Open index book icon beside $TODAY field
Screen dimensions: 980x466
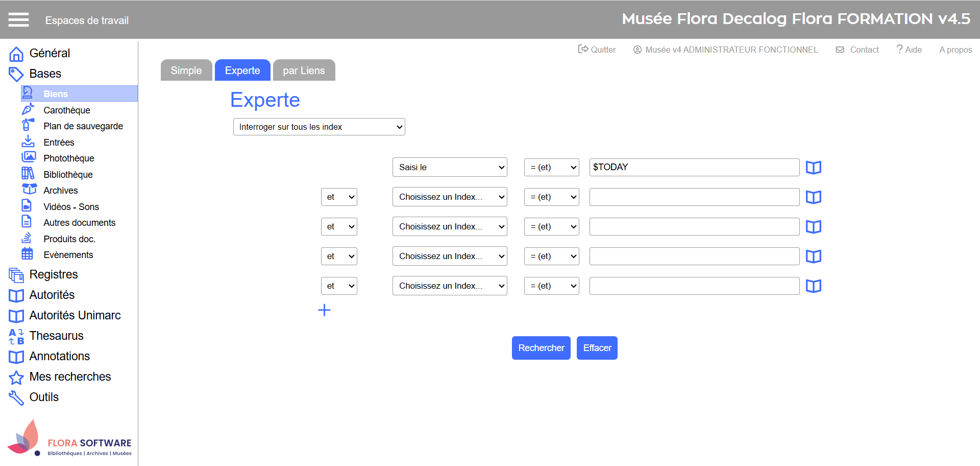[813, 168]
